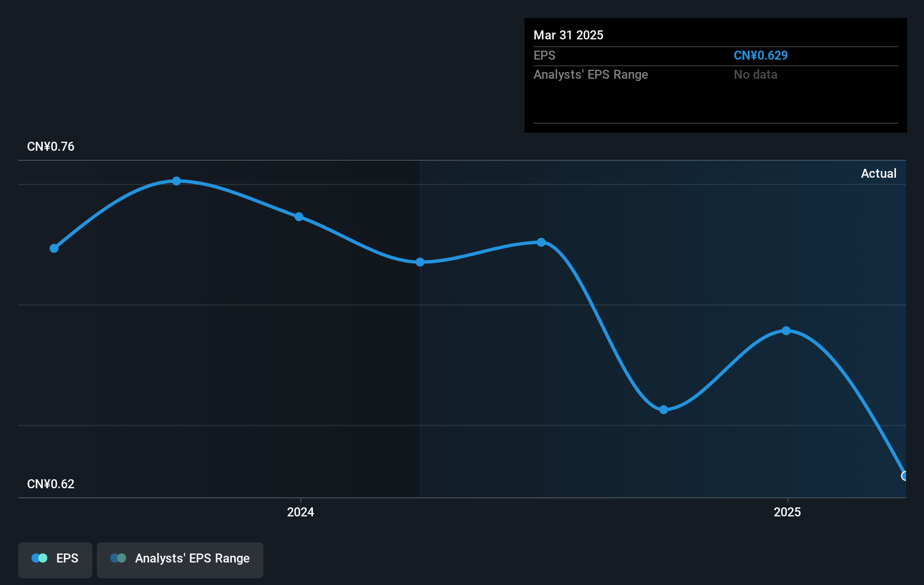Select the mid-2024 EPS peak data point

click(541, 242)
